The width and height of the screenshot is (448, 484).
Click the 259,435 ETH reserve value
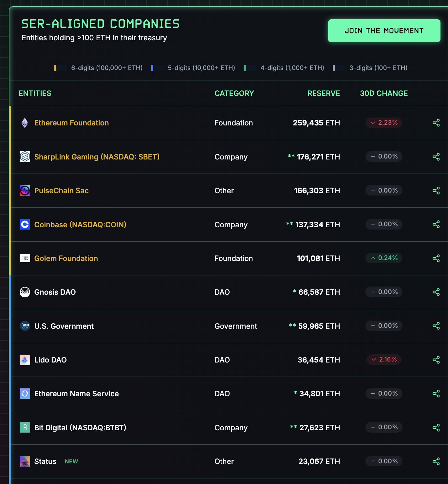click(x=316, y=123)
